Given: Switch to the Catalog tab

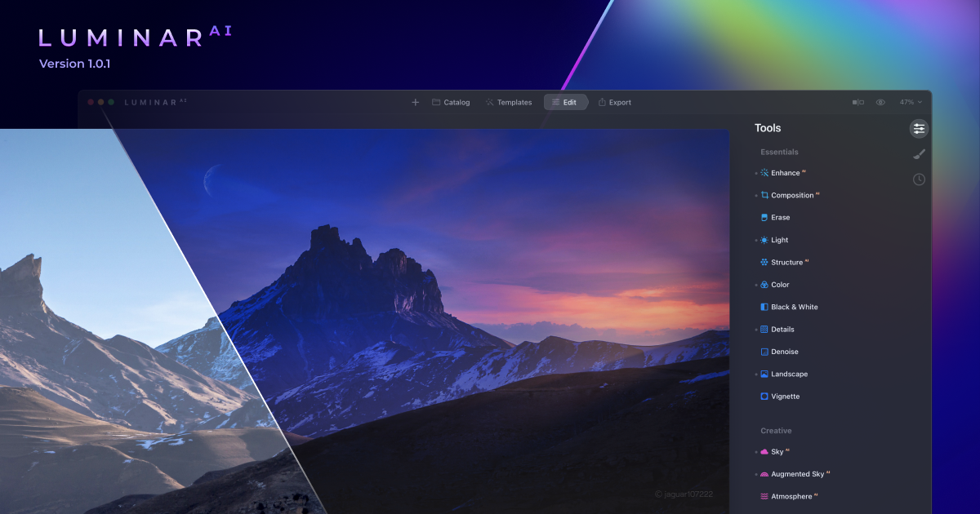Looking at the screenshot, I should point(451,102).
